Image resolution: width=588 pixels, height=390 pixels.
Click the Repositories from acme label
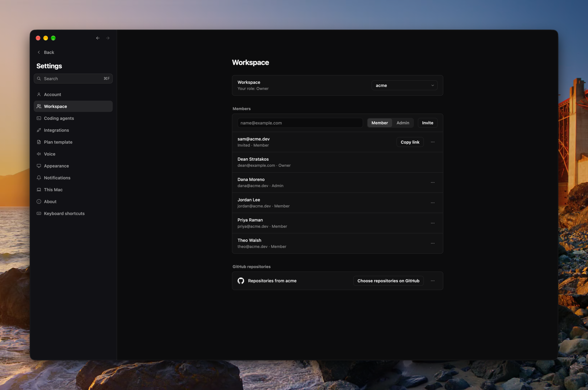tap(272, 281)
